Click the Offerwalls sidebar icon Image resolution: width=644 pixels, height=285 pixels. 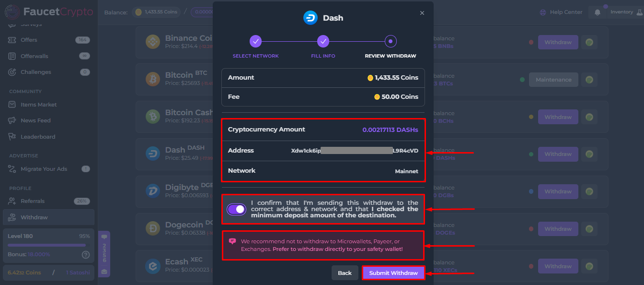12,56
